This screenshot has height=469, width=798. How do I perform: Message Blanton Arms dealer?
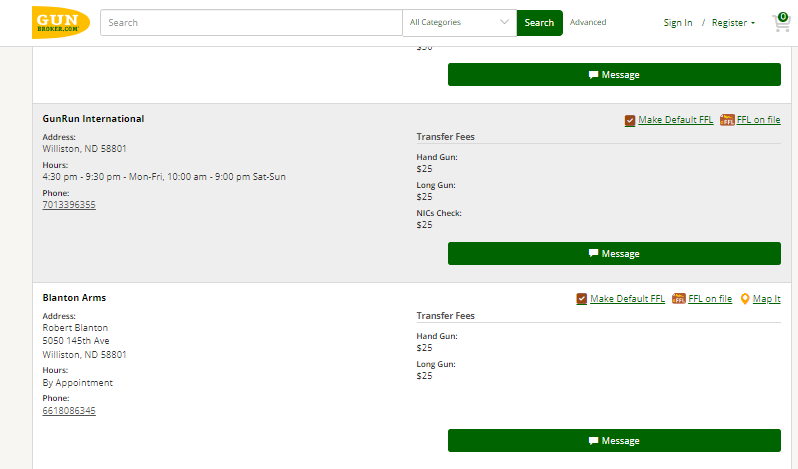tap(614, 441)
